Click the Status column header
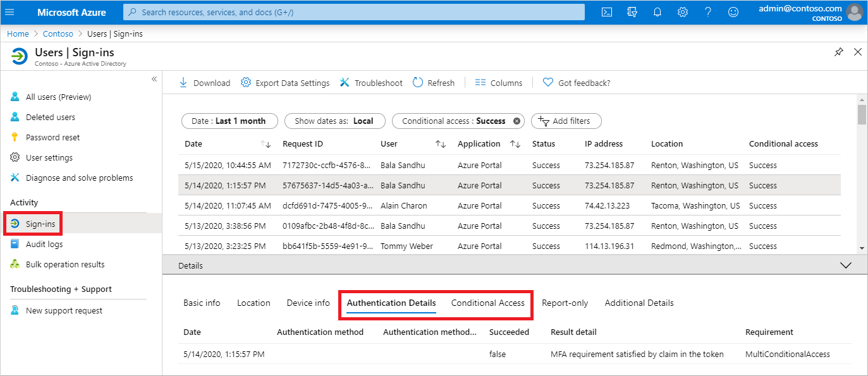The image size is (868, 376). (544, 144)
